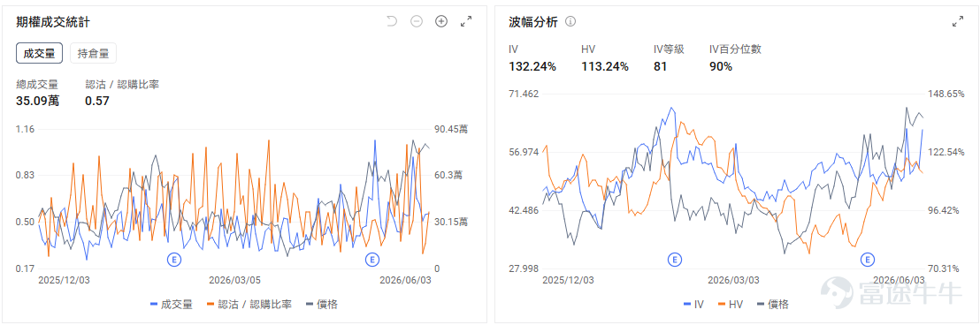This screenshot has width=980, height=325.
Task: Click the IV等級 value 81
Action: (660, 67)
